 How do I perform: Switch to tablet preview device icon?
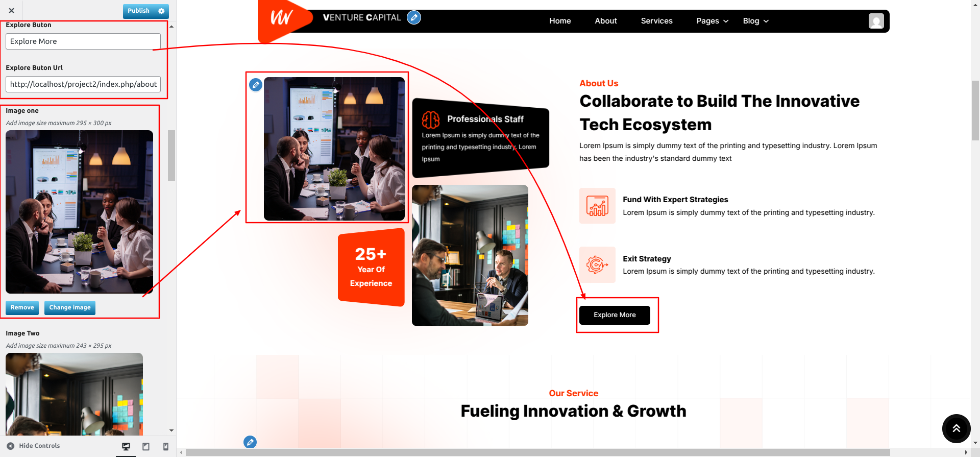pos(146,446)
